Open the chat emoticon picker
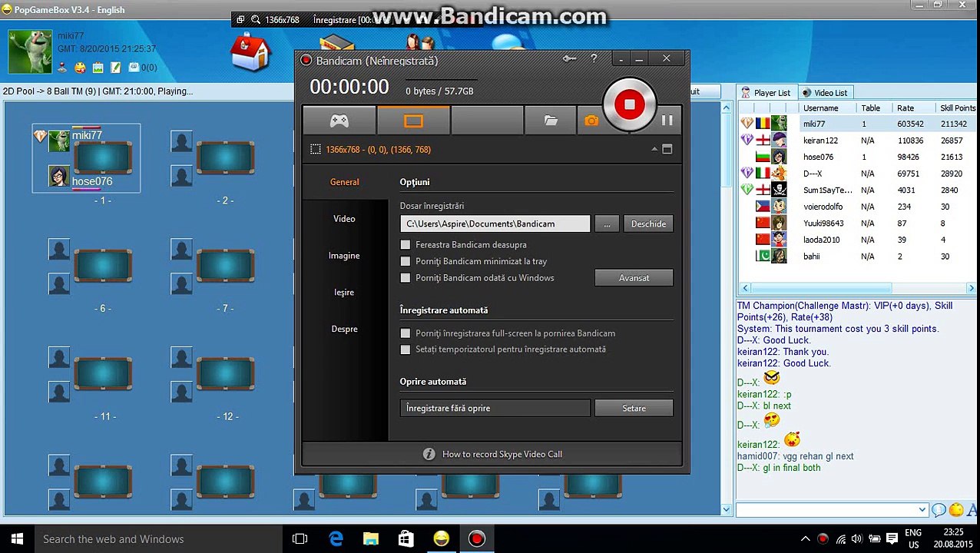The width and height of the screenshot is (980, 553). coord(956,510)
